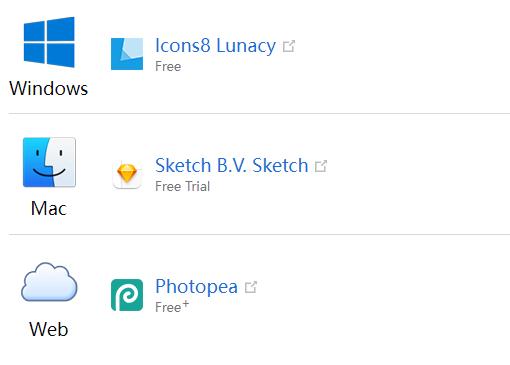Screen dimensions: 510x365
Task: Click the divider line between Windows and Mac
Action: (x=259, y=113)
